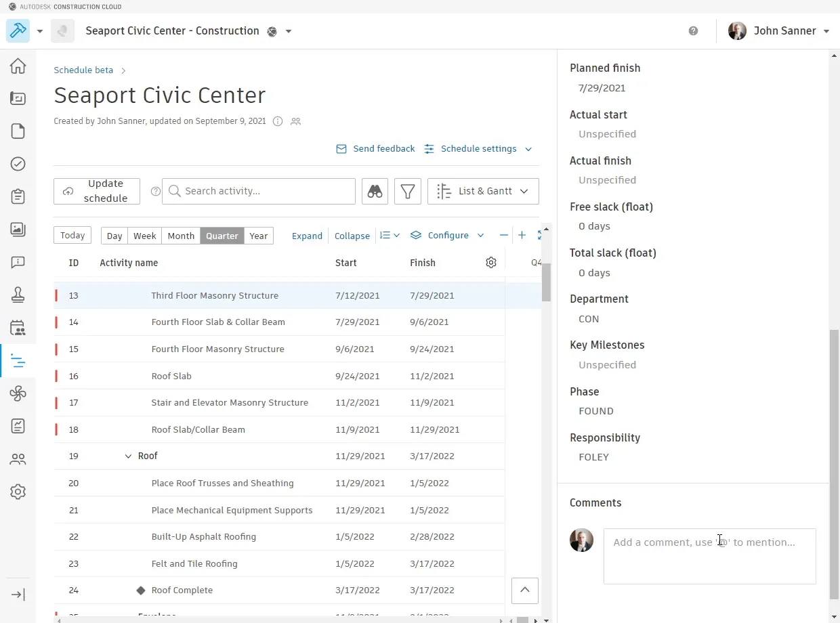The width and height of the screenshot is (840, 623).
Task: Click the schedule info icon
Action: (x=277, y=121)
